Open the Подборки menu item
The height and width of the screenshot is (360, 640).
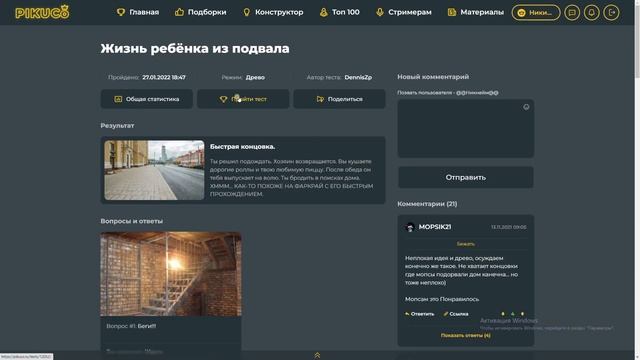click(200, 12)
